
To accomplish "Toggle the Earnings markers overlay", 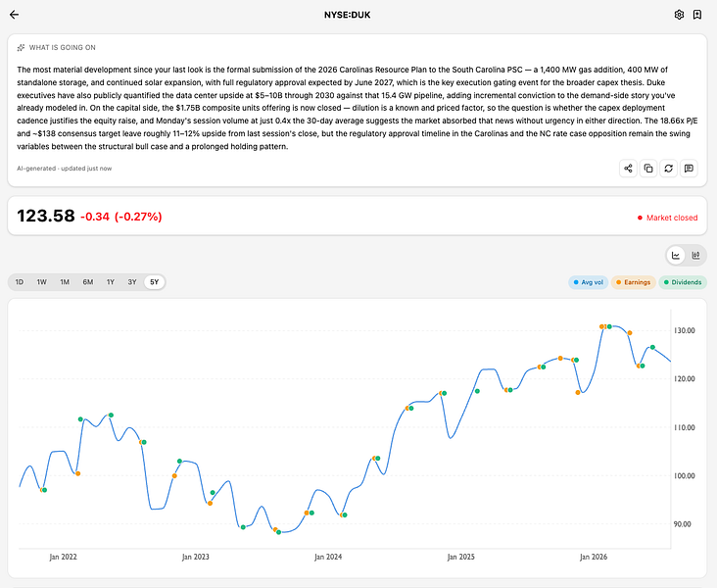I will (634, 282).
